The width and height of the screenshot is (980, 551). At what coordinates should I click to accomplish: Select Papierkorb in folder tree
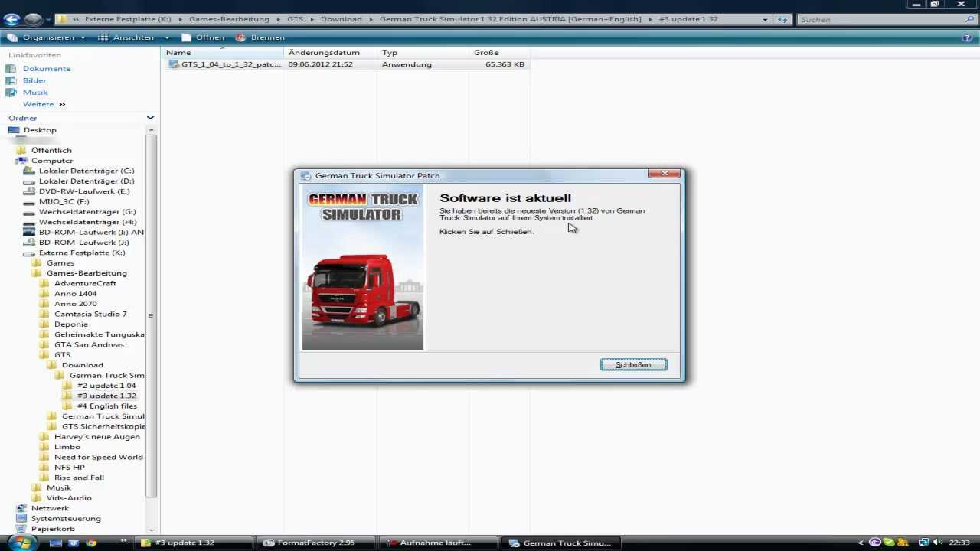coord(53,529)
